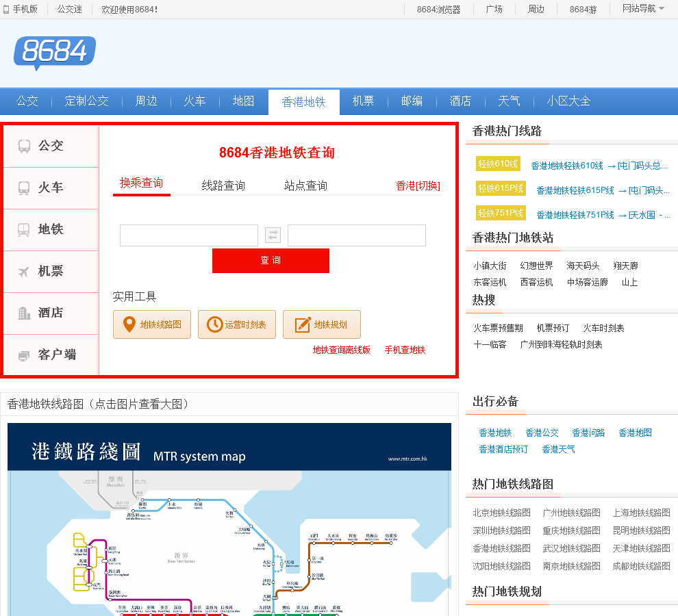Open the 定制公交 navigation tab
Screen dimensions: 678x616
[87, 101]
